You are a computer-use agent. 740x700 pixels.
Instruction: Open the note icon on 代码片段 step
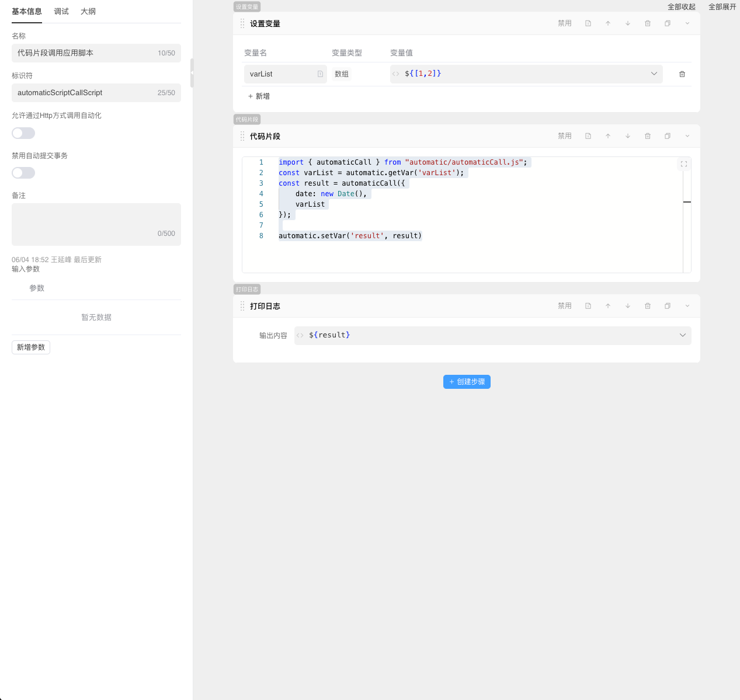point(588,136)
